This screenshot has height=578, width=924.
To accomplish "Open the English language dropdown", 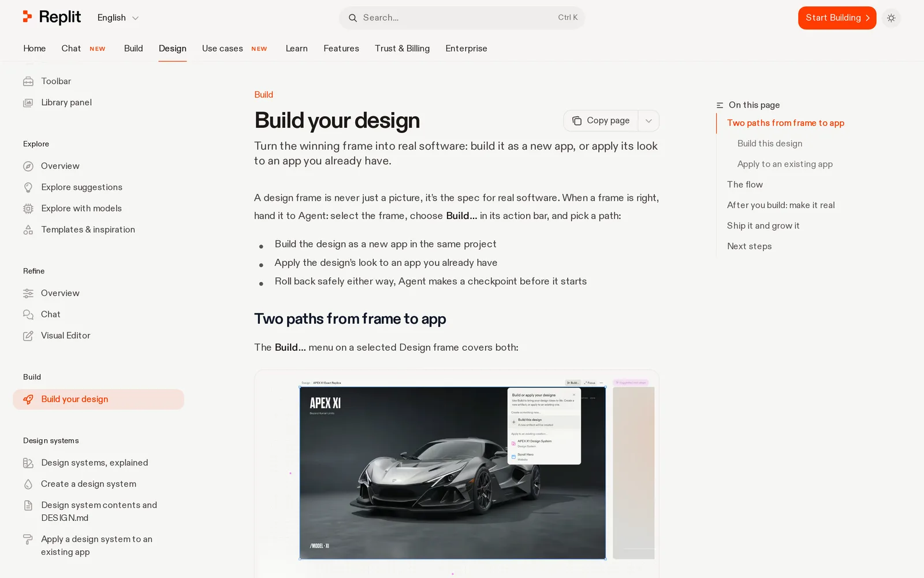I will (x=118, y=18).
